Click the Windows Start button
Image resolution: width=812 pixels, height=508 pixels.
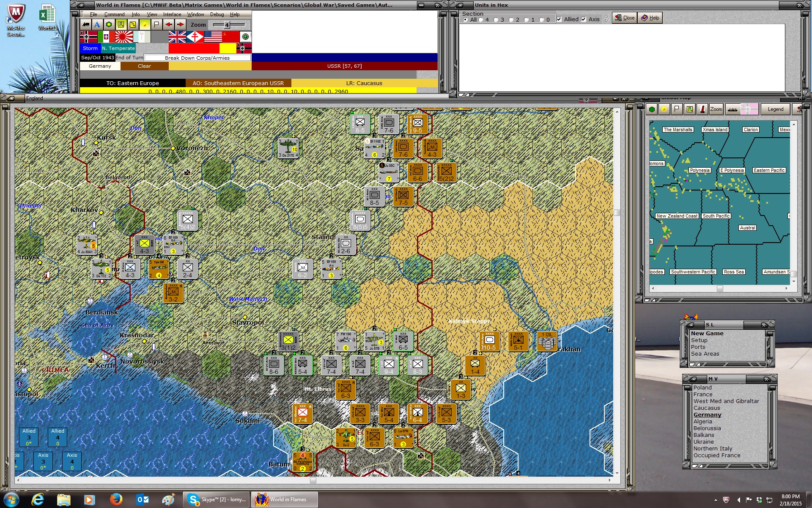coord(11,500)
